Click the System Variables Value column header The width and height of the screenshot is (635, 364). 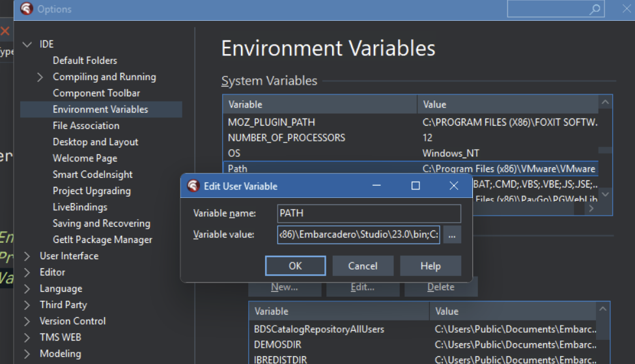pyautogui.click(x=508, y=104)
